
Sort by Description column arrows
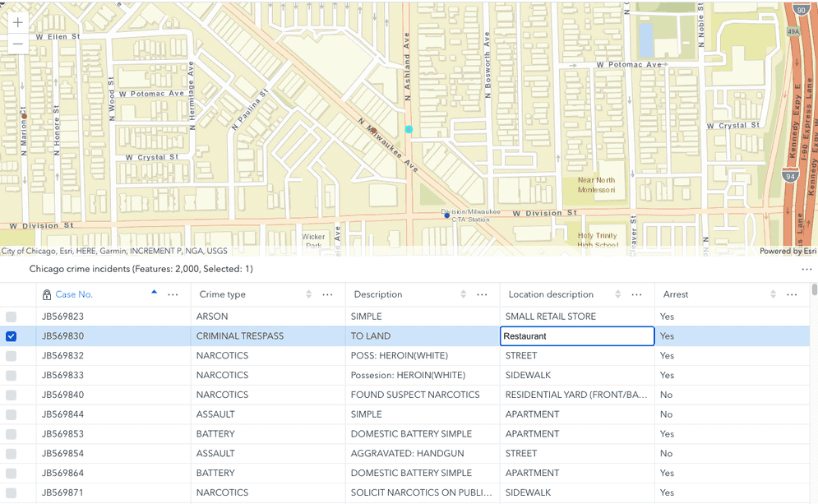[464, 294]
